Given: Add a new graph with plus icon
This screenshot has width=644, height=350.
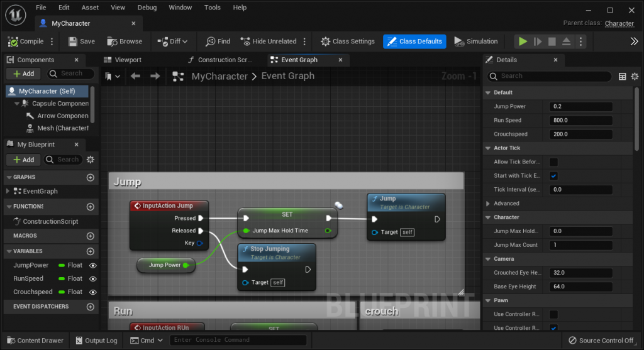Looking at the screenshot, I should click(91, 177).
